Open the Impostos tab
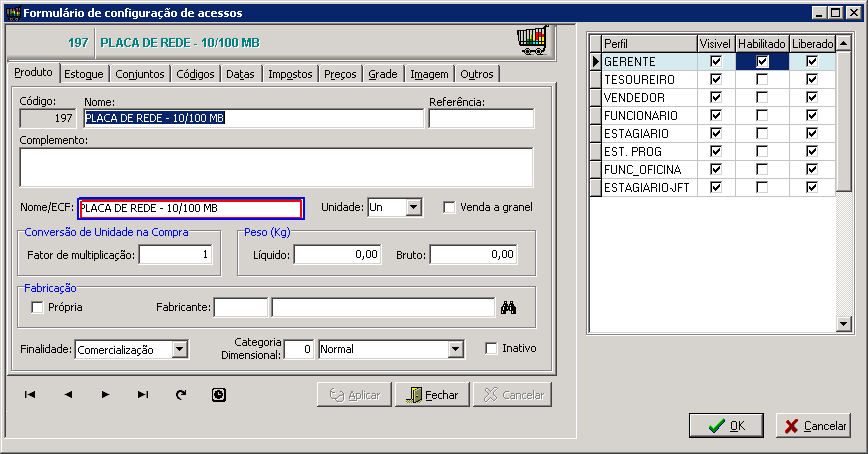 (x=290, y=74)
